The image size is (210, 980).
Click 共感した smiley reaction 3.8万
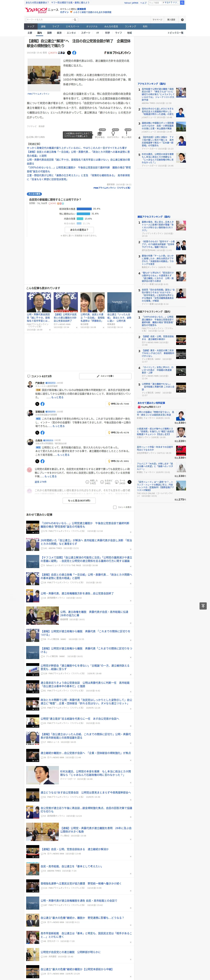tap(88, 482)
